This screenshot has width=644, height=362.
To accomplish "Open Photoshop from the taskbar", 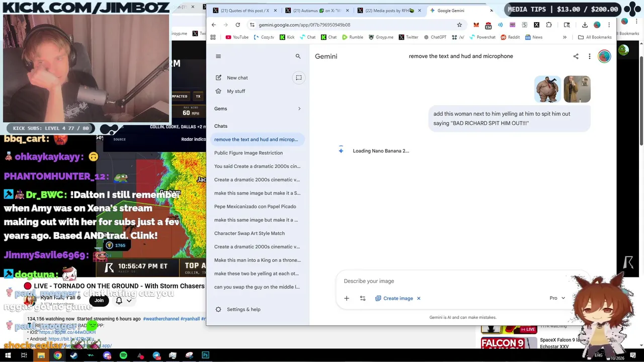I will click(x=205, y=355).
